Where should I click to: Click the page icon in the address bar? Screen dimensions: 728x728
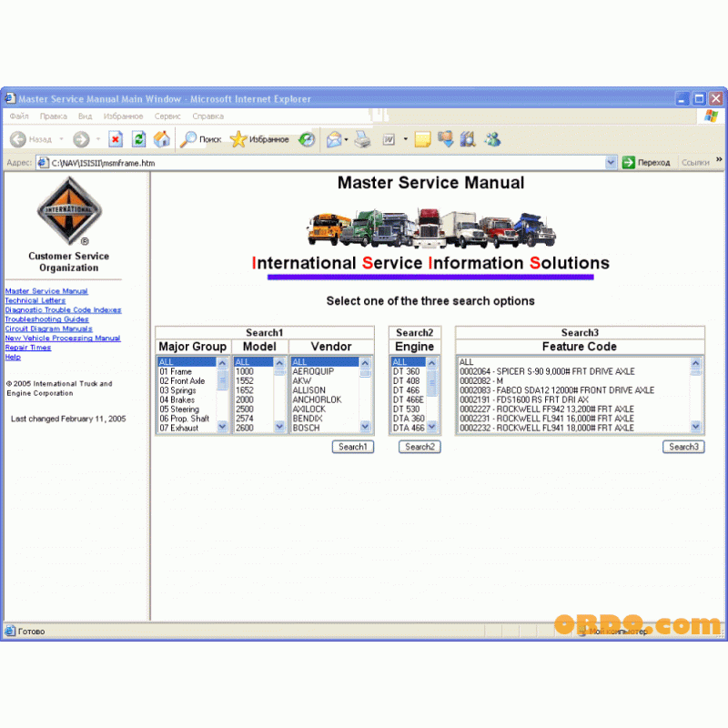[43, 163]
